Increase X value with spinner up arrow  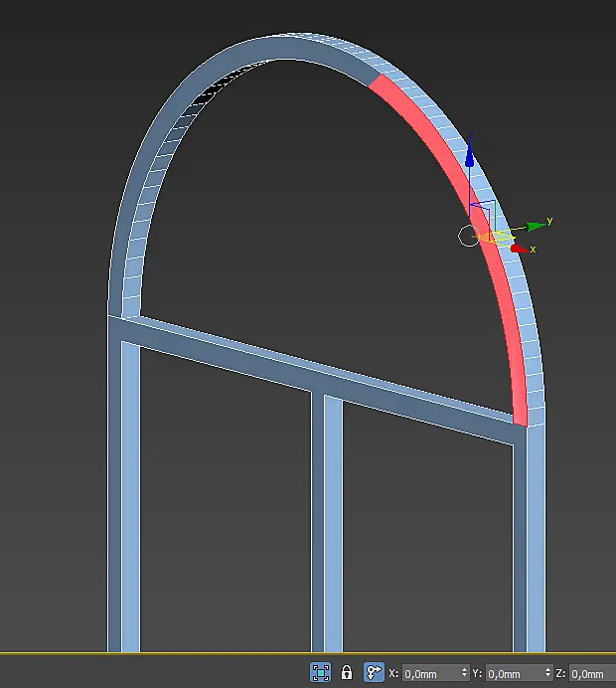coord(465,669)
